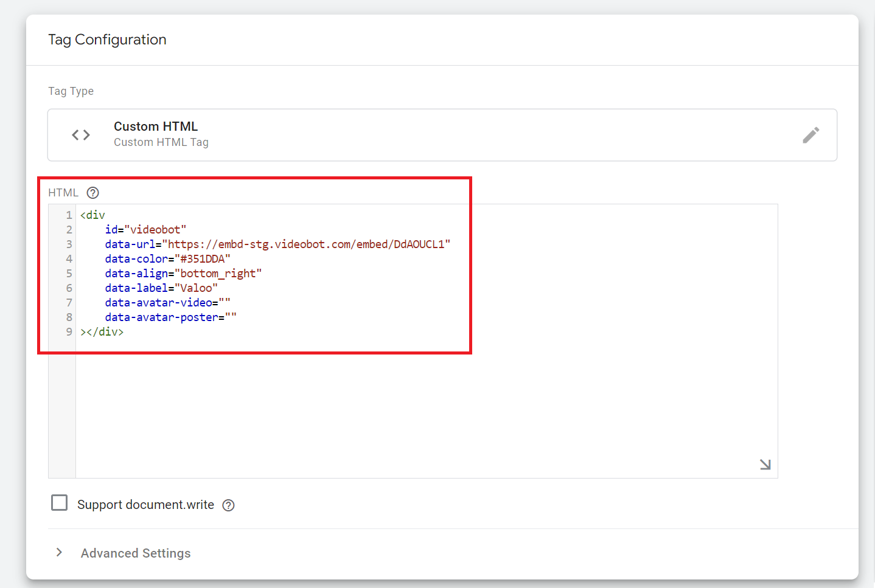Click the resize arrow in the HTML editor
The image size is (875, 588).
point(765,465)
